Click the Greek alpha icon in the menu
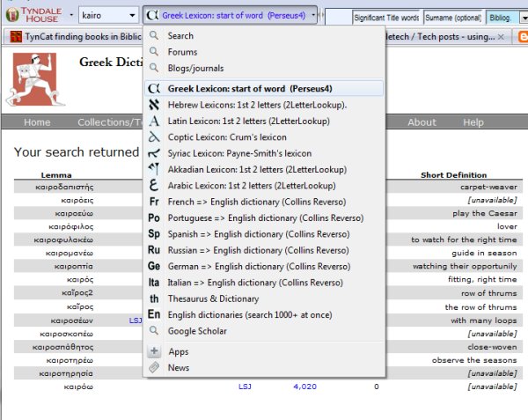Image resolution: width=528 pixels, height=420 pixels. point(154,89)
